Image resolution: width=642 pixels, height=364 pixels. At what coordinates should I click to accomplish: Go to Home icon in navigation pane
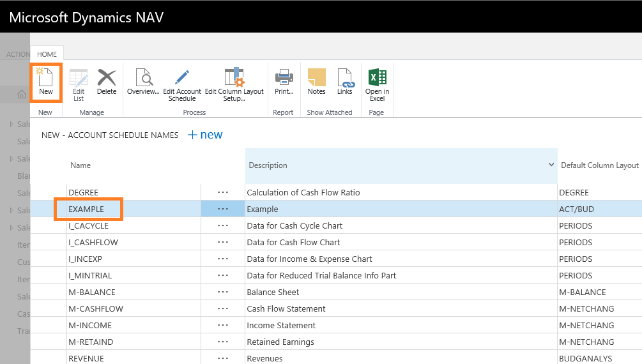pyautogui.click(x=22, y=95)
